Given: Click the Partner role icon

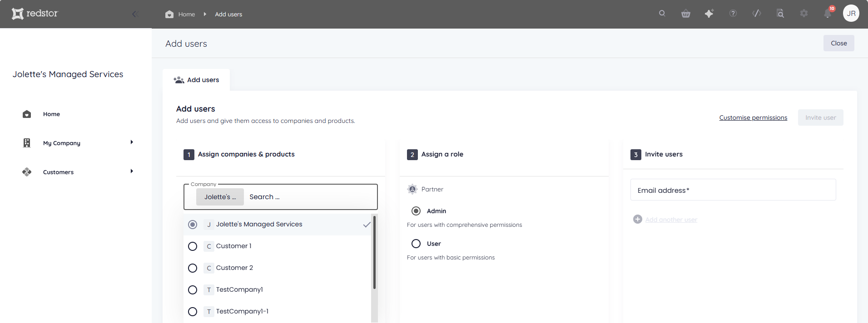Looking at the screenshot, I should coord(412,189).
